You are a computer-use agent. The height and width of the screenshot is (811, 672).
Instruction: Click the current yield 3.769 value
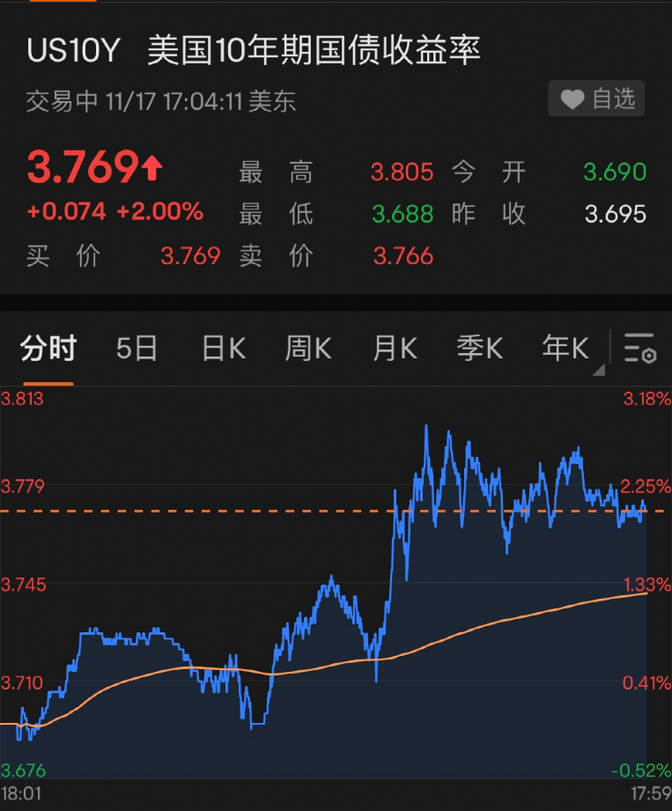(83, 167)
